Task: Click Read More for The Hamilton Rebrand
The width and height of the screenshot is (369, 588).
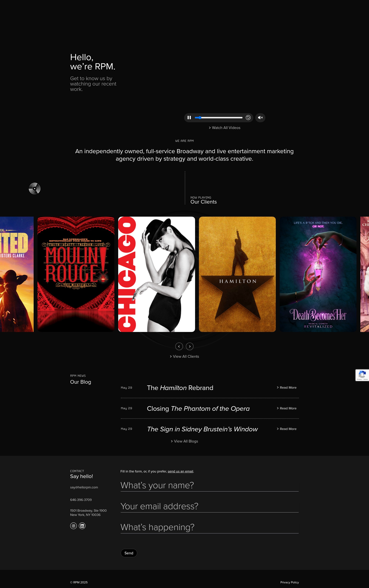Action: tap(287, 388)
